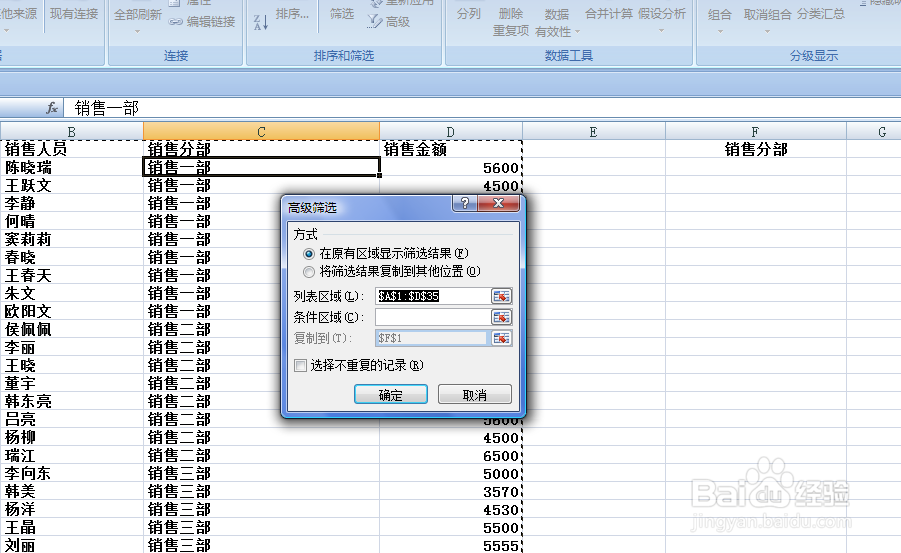Screen dimensions: 901x553
Task: Select column C header
Action: 261,132
